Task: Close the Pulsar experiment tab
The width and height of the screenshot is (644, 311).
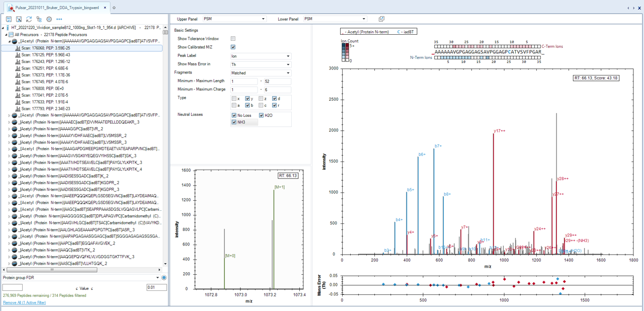Action: tap(105, 8)
